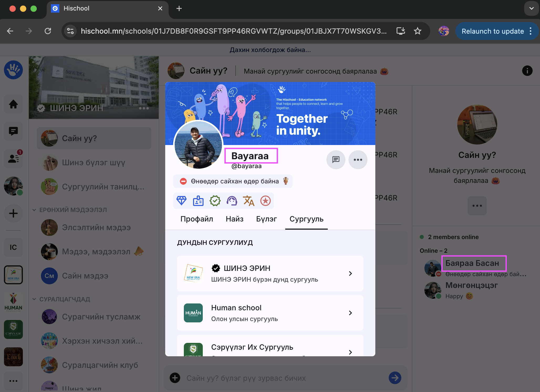Collapse the СУРАЛЦАГЧДАД section
Image resolution: width=540 pixels, height=392 pixels.
point(34,299)
